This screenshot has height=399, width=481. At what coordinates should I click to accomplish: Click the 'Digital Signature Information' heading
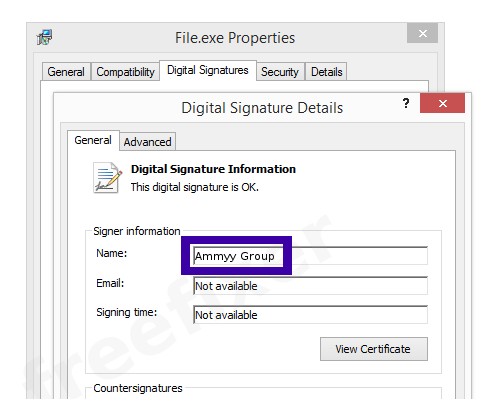(213, 169)
